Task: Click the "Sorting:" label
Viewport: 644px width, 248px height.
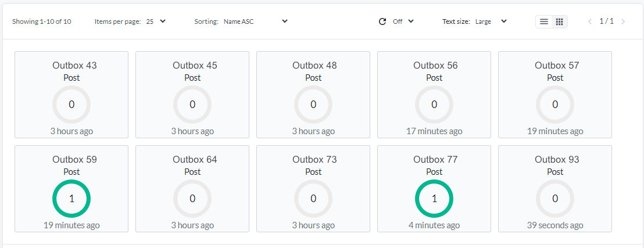Action: [206, 21]
